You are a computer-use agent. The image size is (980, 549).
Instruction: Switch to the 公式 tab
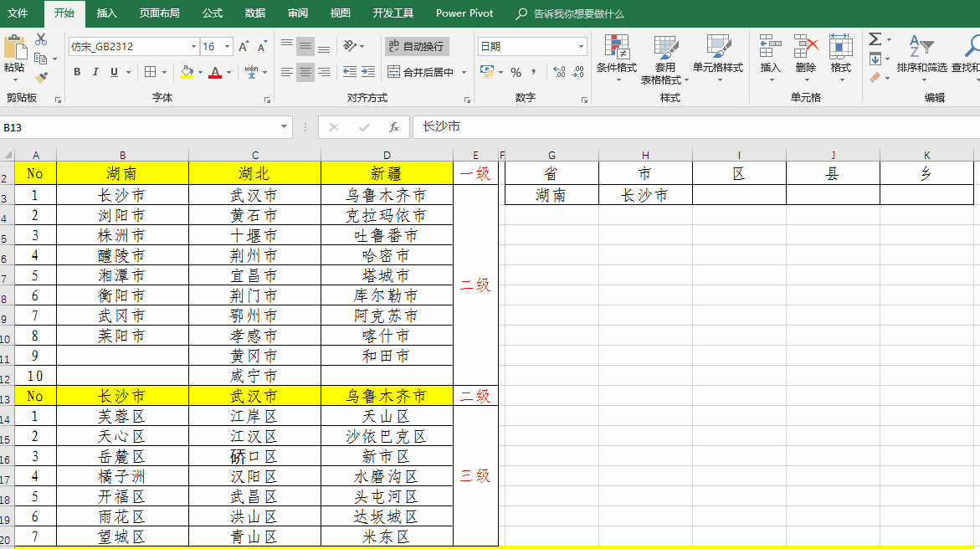[x=213, y=13]
